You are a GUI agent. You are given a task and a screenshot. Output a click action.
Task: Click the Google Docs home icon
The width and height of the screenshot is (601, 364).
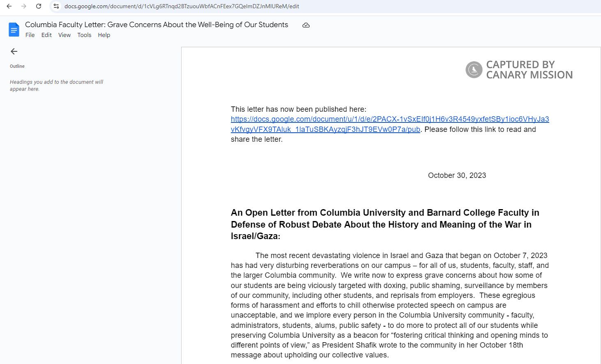14,30
